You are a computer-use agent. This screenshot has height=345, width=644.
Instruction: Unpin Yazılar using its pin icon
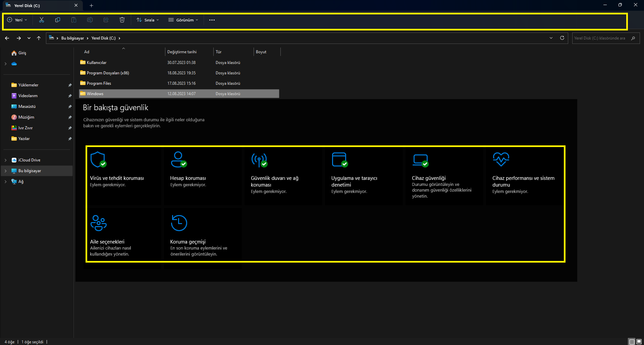(70, 139)
